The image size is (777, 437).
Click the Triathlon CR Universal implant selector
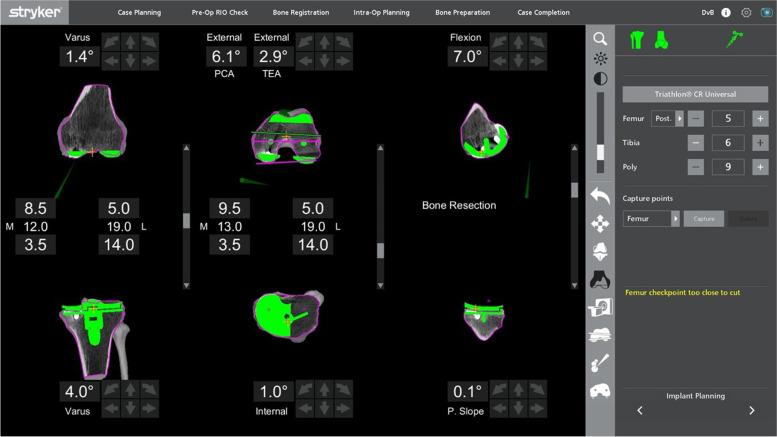point(695,94)
